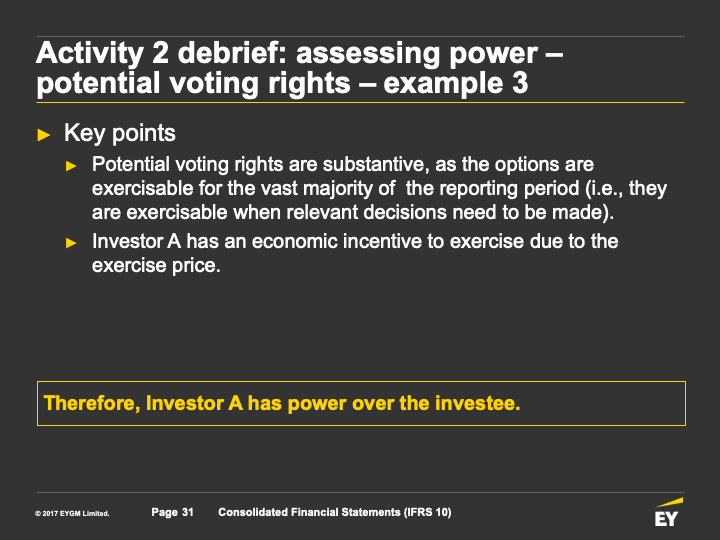Click the Investor A economic incentive bullet text

click(355, 253)
